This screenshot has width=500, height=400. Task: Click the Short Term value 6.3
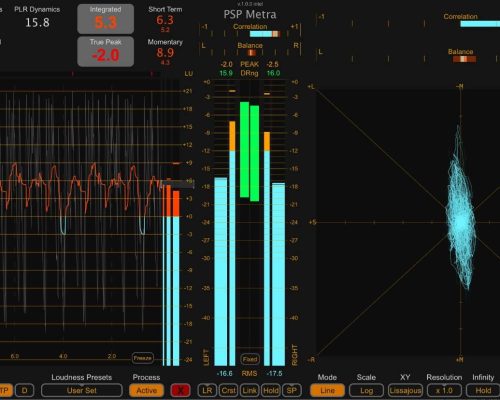[165, 20]
